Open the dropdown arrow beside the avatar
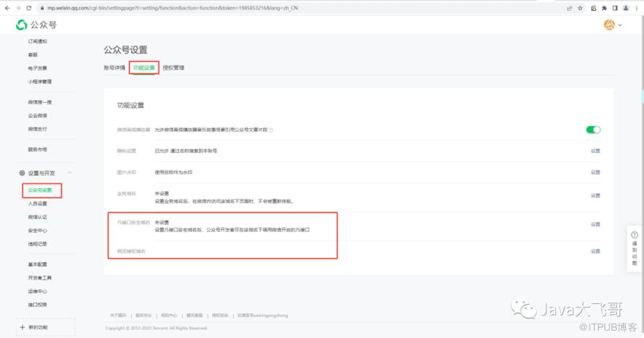Image resolution: width=644 pixels, height=338 pixels. [x=620, y=26]
